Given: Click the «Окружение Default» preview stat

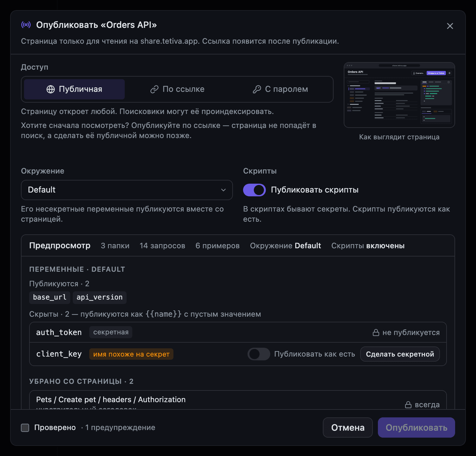Looking at the screenshot, I should tap(285, 246).
